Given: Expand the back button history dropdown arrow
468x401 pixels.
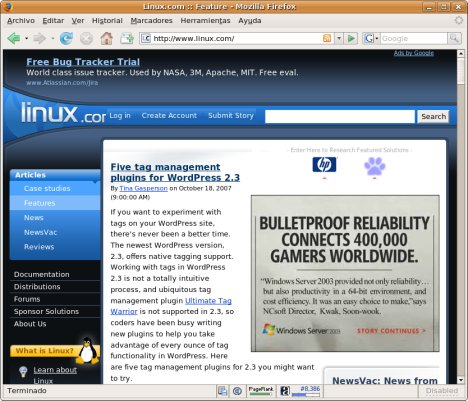Looking at the screenshot, I should click(x=26, y=39).
